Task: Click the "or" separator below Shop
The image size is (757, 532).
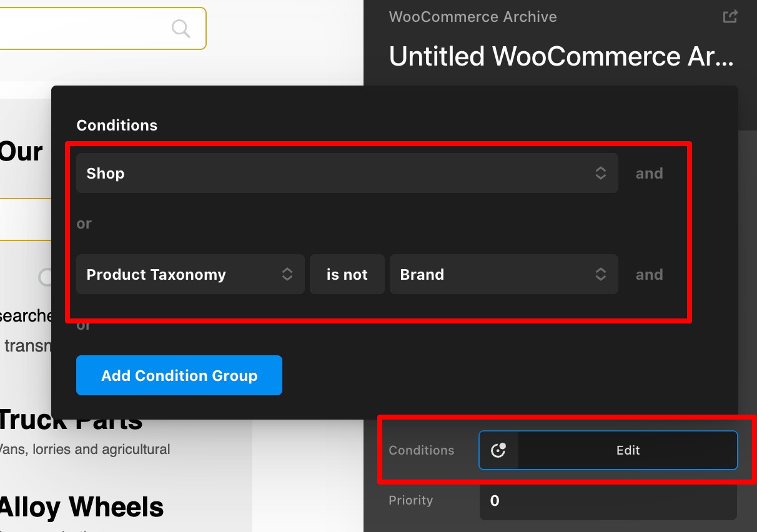Action: 84,224
